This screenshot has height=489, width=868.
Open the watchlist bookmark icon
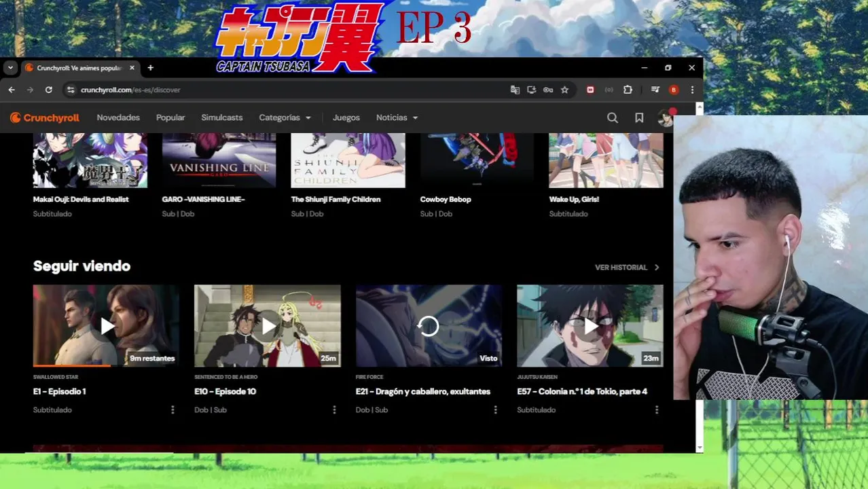tap(639, 117)
